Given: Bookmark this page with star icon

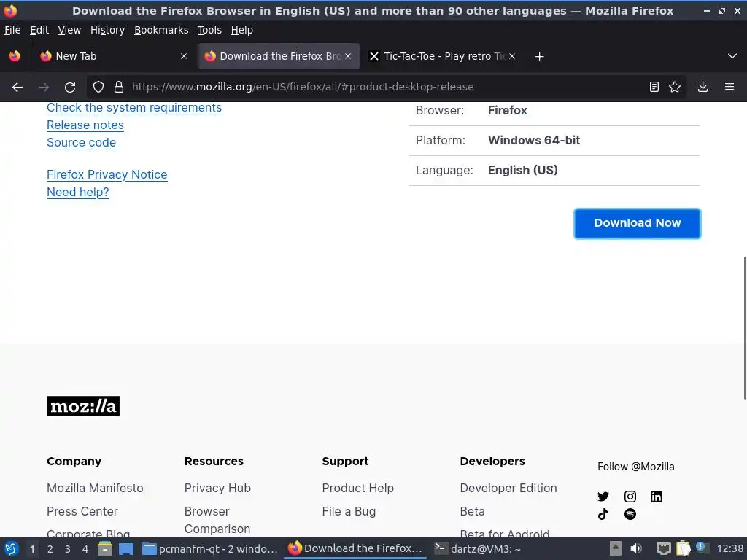Looking at the screenshot, I should [675, 87].
